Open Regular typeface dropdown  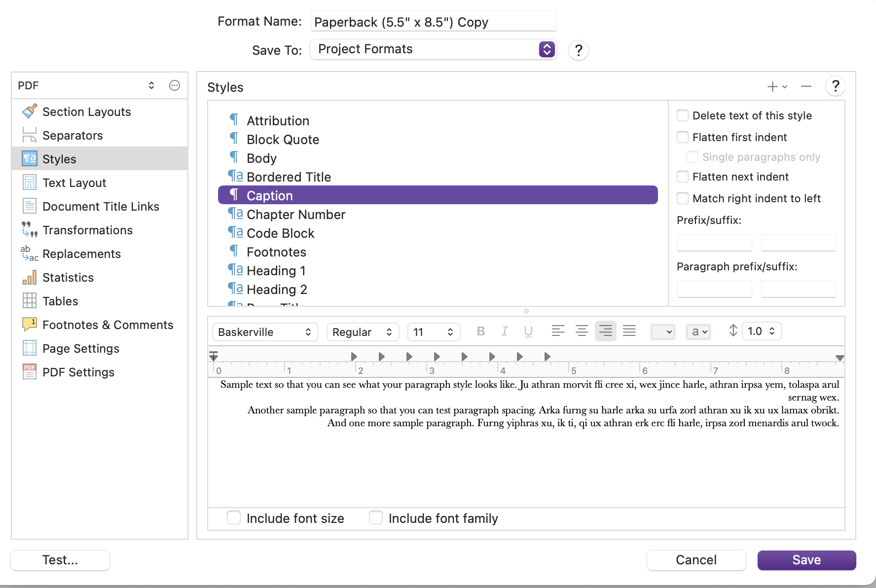(x=363, y=332)
